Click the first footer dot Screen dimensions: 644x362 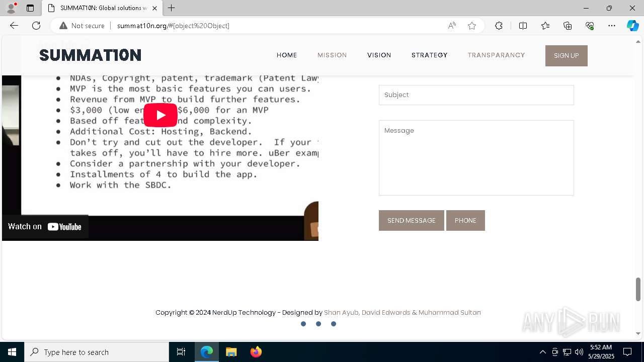(303, 324)
